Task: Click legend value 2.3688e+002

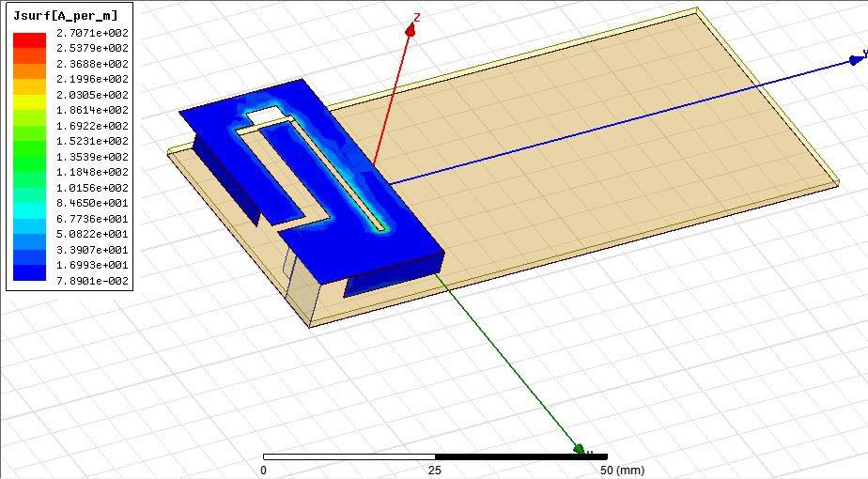Action: pos(92,64)
